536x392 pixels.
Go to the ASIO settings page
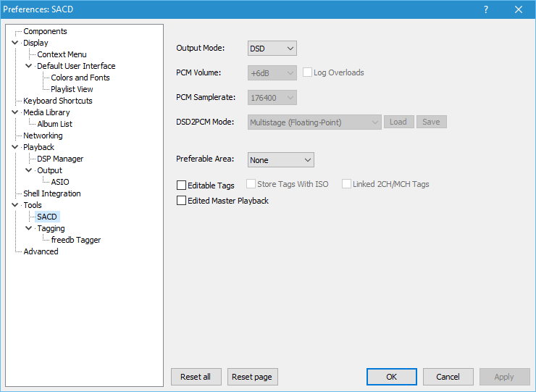60,182
